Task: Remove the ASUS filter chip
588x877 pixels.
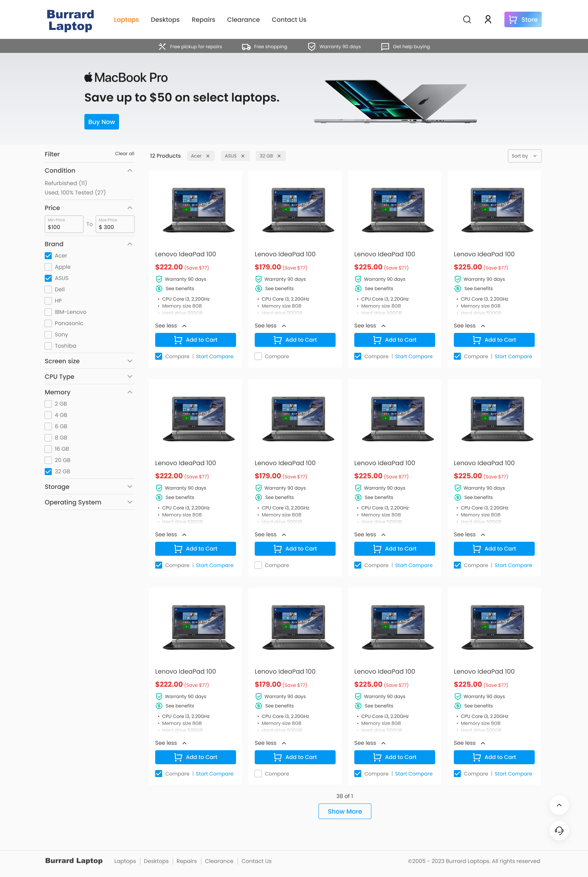Action: point(243,156)
